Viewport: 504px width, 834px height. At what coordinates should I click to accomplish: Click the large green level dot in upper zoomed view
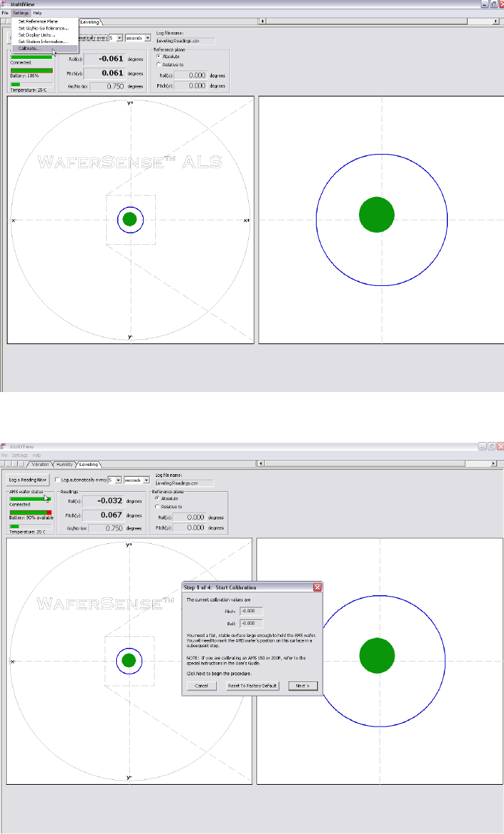377,213
